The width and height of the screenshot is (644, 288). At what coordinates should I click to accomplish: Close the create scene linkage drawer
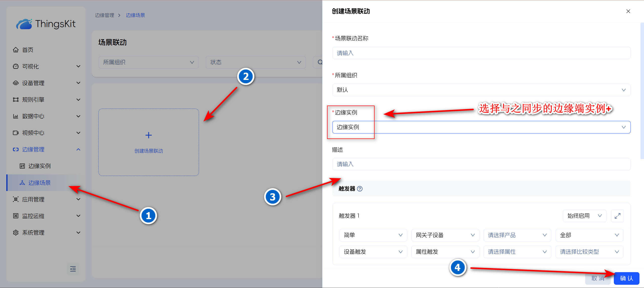coord(628,11)
